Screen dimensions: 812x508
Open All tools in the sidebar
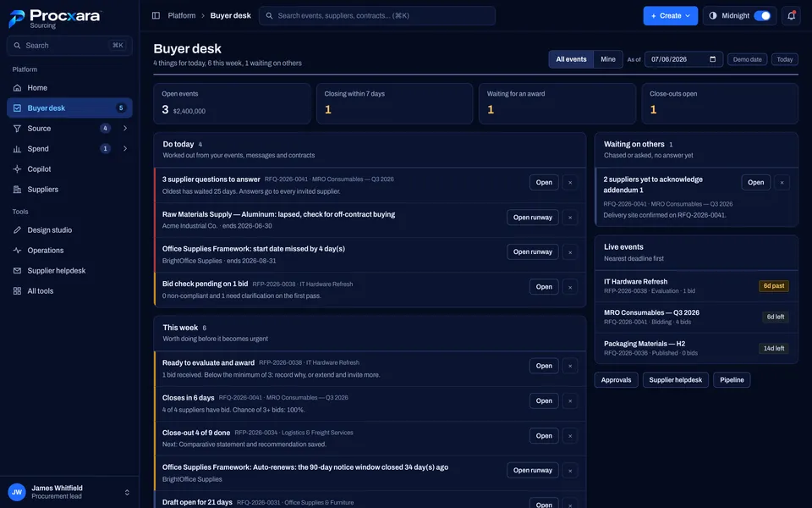[69, 290]
